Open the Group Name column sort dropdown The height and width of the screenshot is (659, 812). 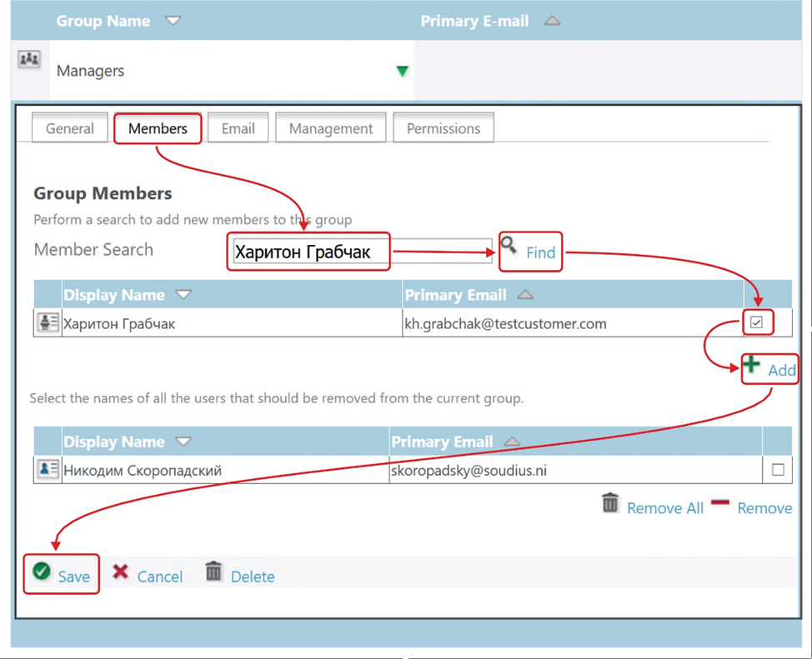(x=173, y=21)
